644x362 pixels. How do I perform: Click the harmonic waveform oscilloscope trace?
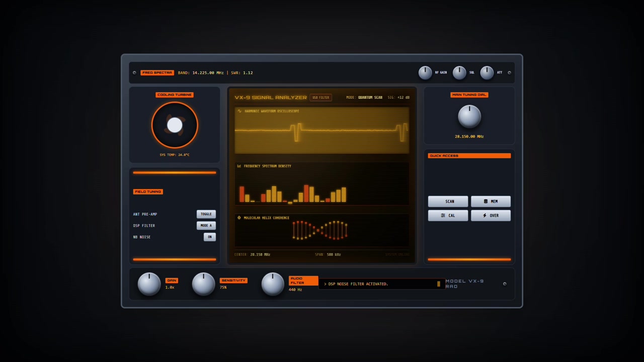pos(322,131)
